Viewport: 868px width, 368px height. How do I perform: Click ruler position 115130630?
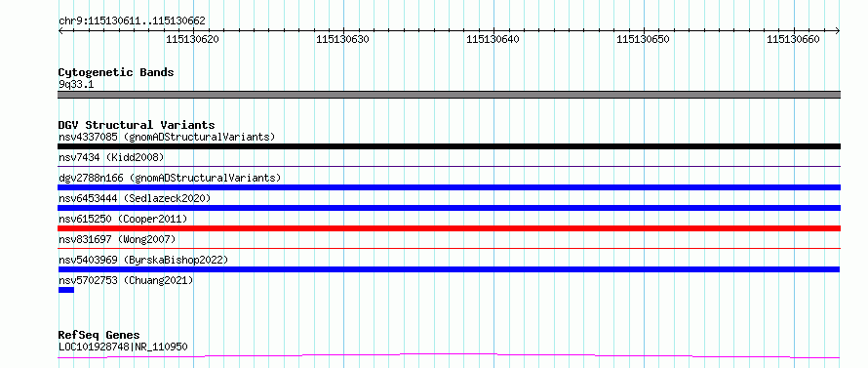point(342,39)
